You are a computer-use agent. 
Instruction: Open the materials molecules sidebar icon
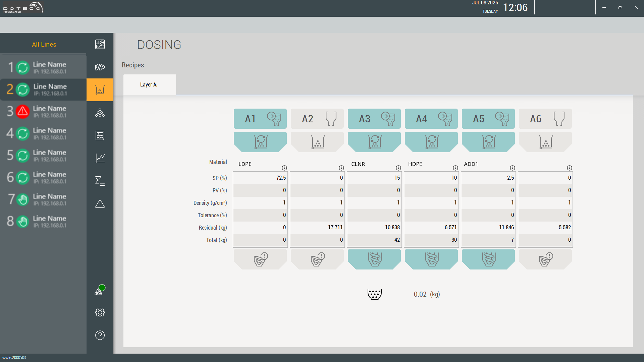[100, 113]
